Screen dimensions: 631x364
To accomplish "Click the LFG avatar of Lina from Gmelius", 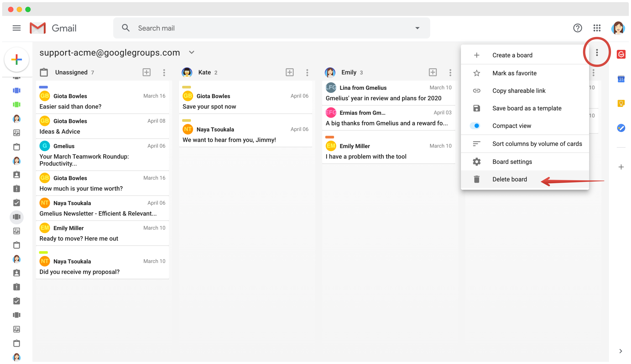I will [331, 87].
